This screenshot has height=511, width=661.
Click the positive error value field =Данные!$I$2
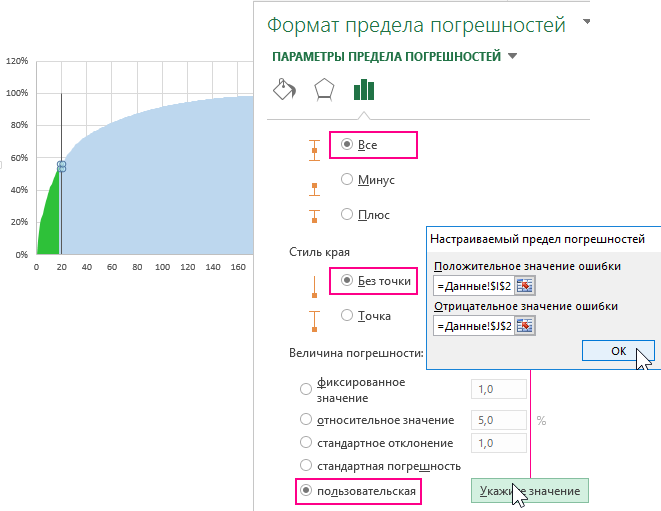click(x=474, y=286)
